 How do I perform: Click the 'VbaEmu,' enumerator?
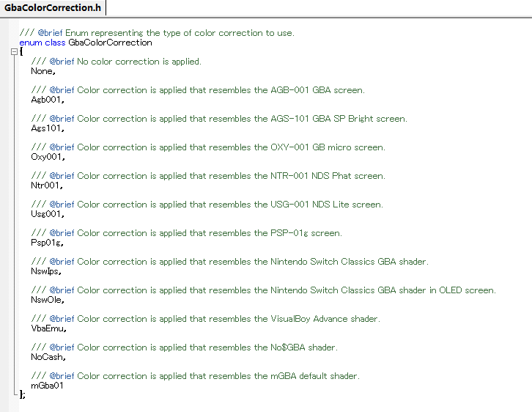tap(48, 328)
